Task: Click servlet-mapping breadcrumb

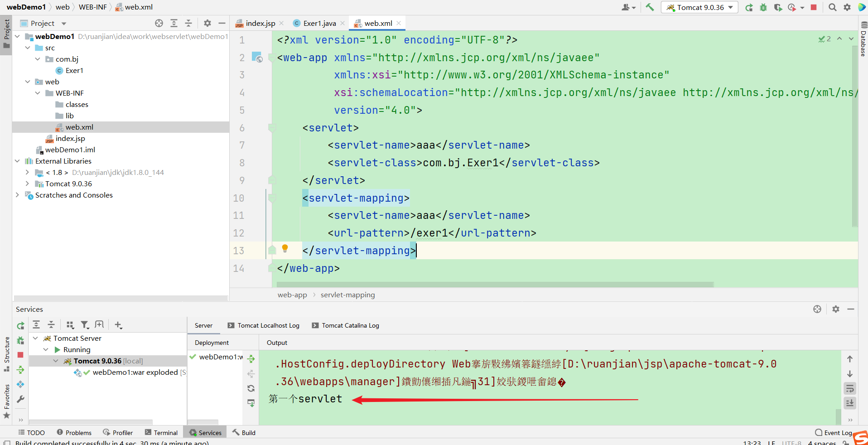Action: 347,295
